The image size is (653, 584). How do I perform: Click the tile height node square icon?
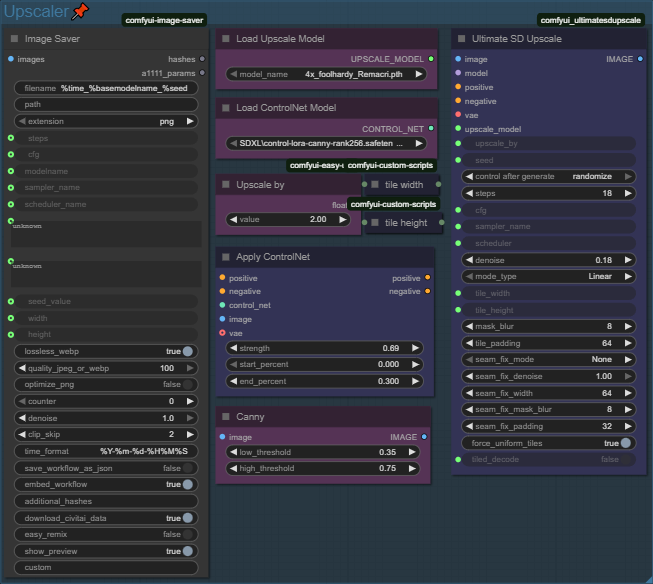(x=375, y=222)
